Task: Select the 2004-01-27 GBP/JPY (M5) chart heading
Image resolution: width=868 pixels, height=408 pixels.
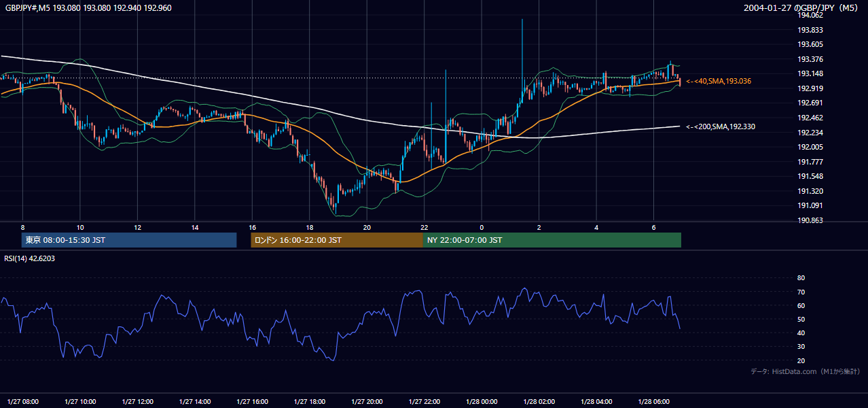Action: pyautogui.click(x=802, y=8)
